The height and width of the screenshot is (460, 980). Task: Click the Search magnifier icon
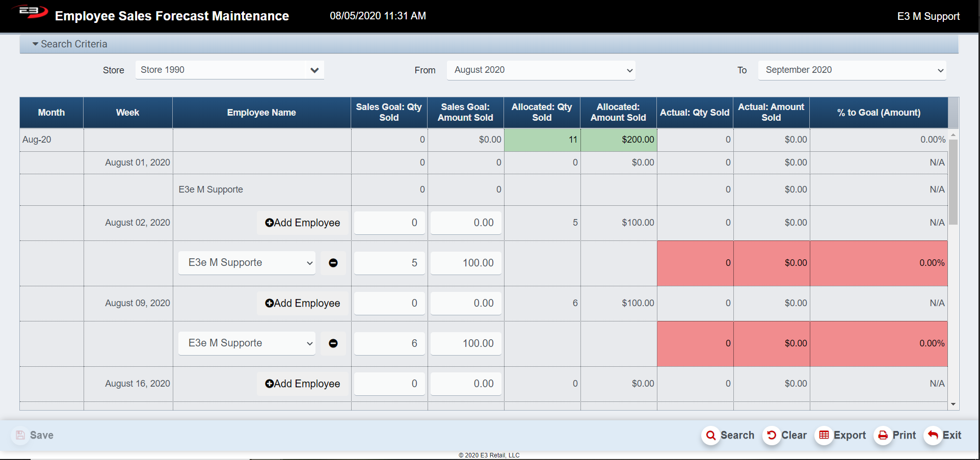(x=710, y=436)
